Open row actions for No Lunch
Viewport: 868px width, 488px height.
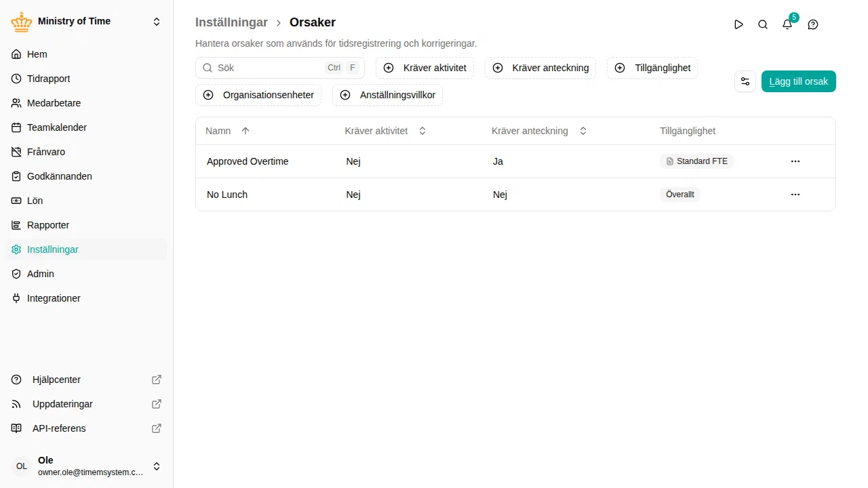coord(795,195)
